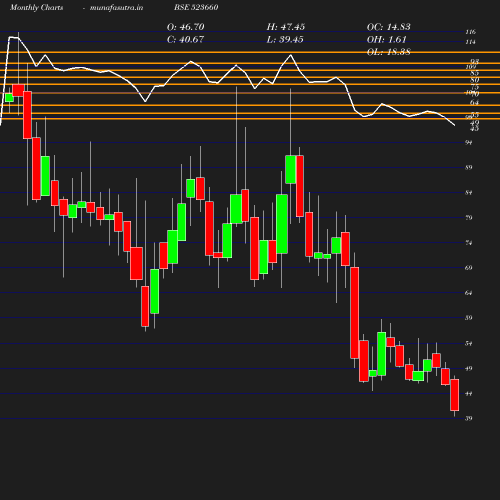Click the 44 price axis label
The width and height of the screenshot is (500, 500).
pos(469,394)
